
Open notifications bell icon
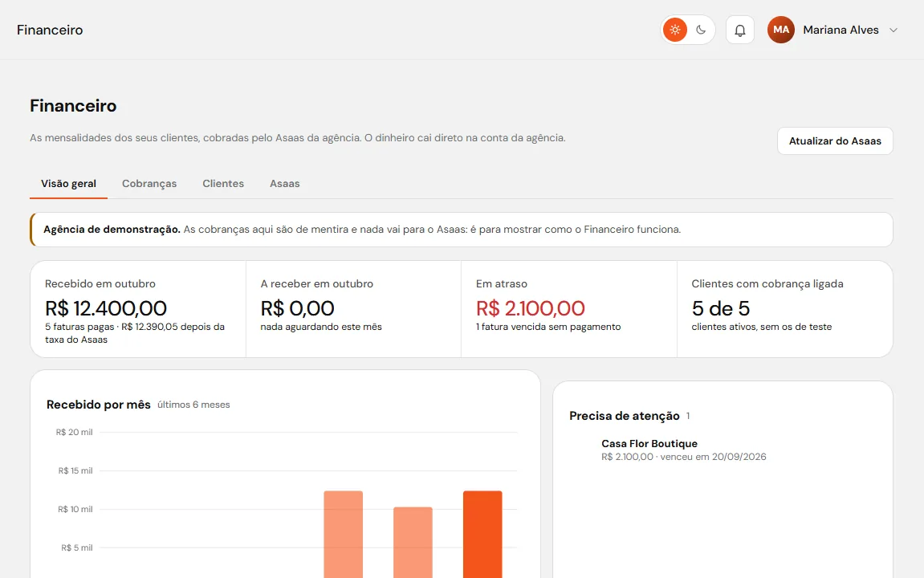click(740, 30)
